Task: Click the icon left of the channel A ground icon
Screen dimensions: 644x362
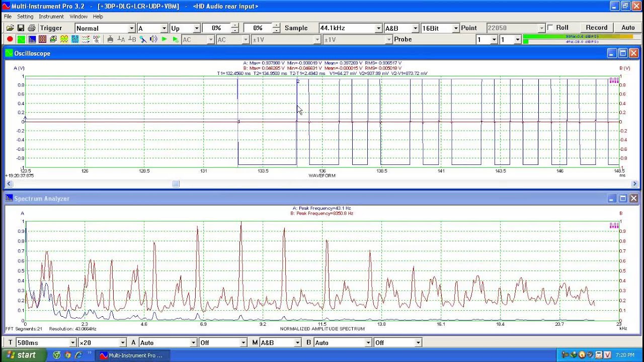Action: [x=110, y=39]
